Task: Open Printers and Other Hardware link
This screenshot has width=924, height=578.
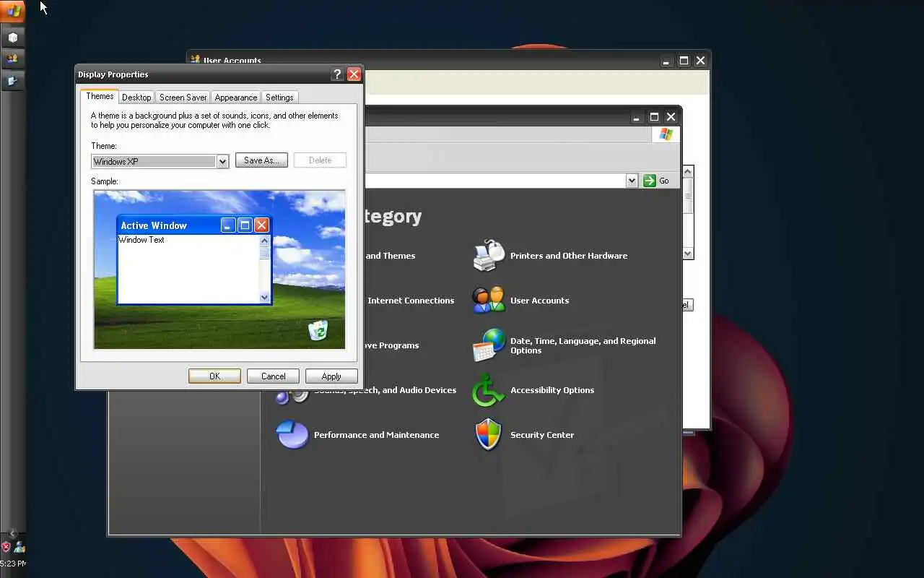Action: coord(569,256)
